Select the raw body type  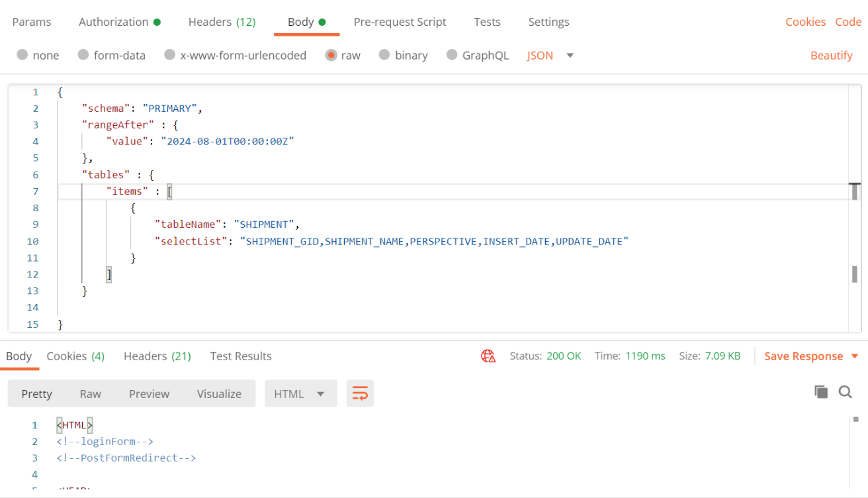pos(343,55)
